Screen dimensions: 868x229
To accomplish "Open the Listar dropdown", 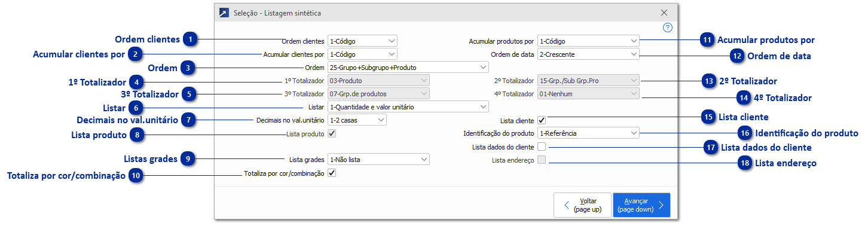I will [x=408, y=106].
